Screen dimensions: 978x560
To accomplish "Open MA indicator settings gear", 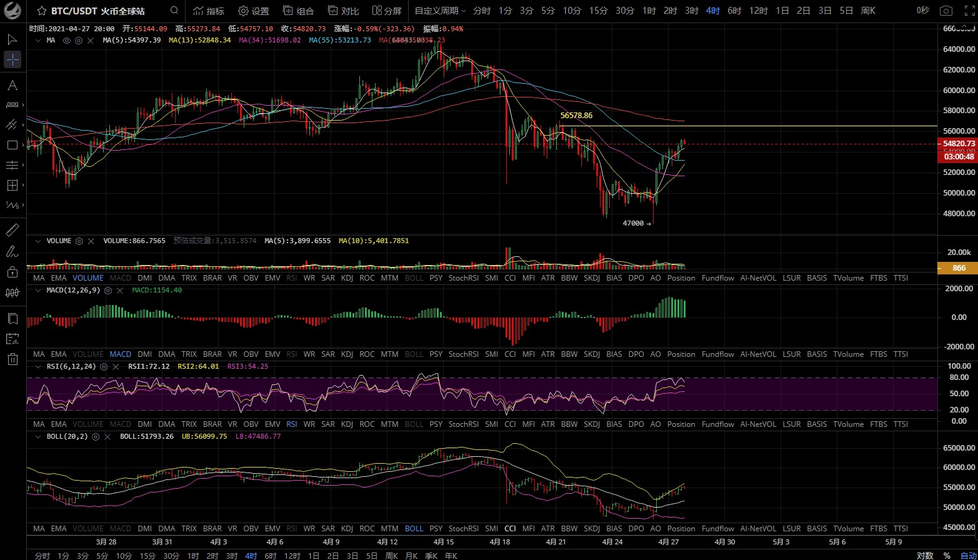I will pyautogui.click(x=79, y=40).
